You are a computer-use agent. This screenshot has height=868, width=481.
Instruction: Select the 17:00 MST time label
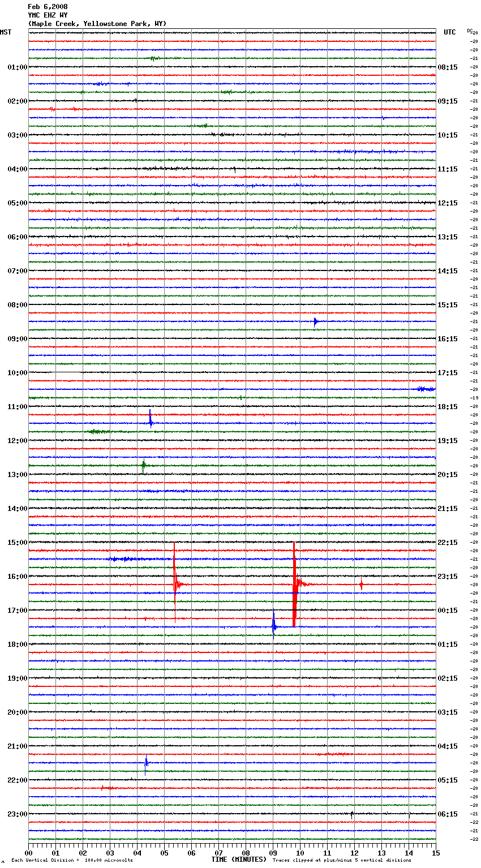click(x=18, y=611)
